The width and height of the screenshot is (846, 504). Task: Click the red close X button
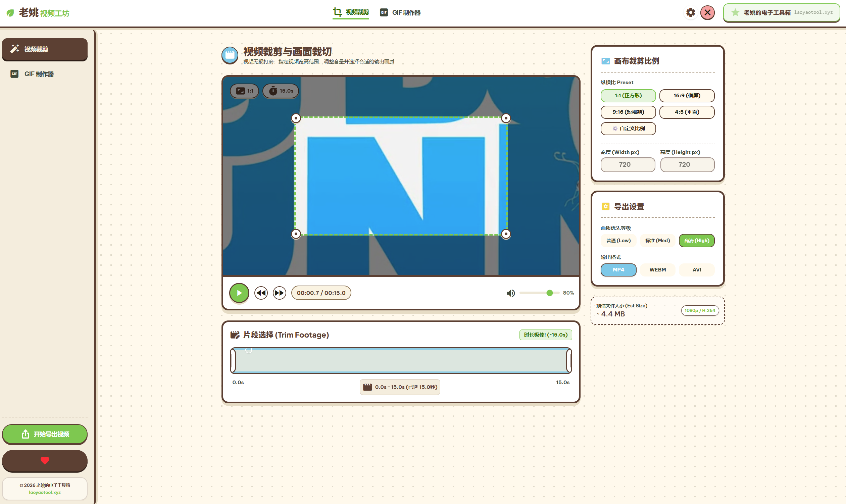(707, 12)
